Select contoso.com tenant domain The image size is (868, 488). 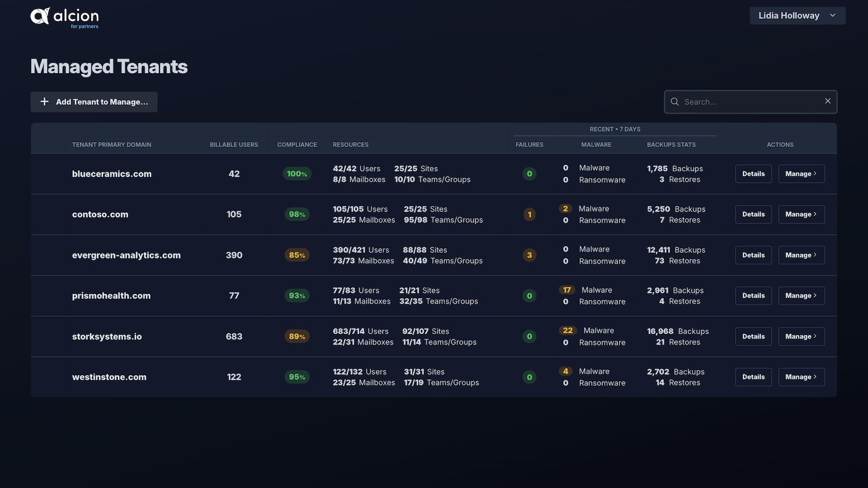pyautogui.click(x=100, y=214)
